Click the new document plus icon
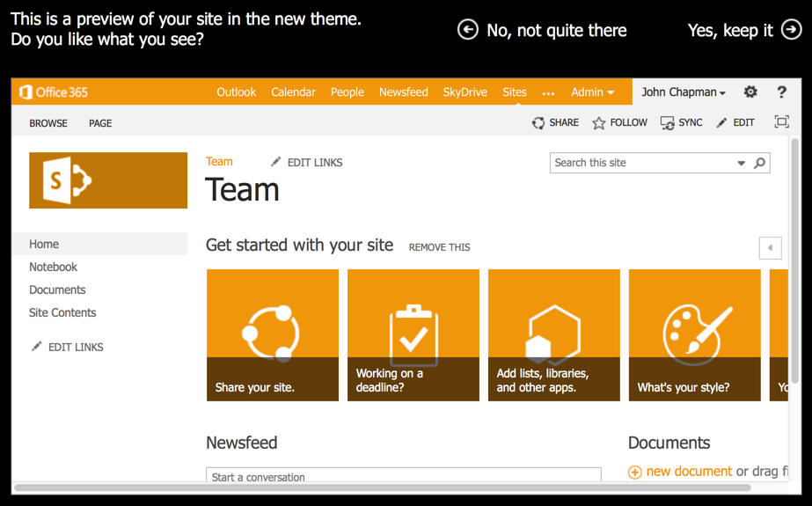812x506 pixels. [634, 473]
